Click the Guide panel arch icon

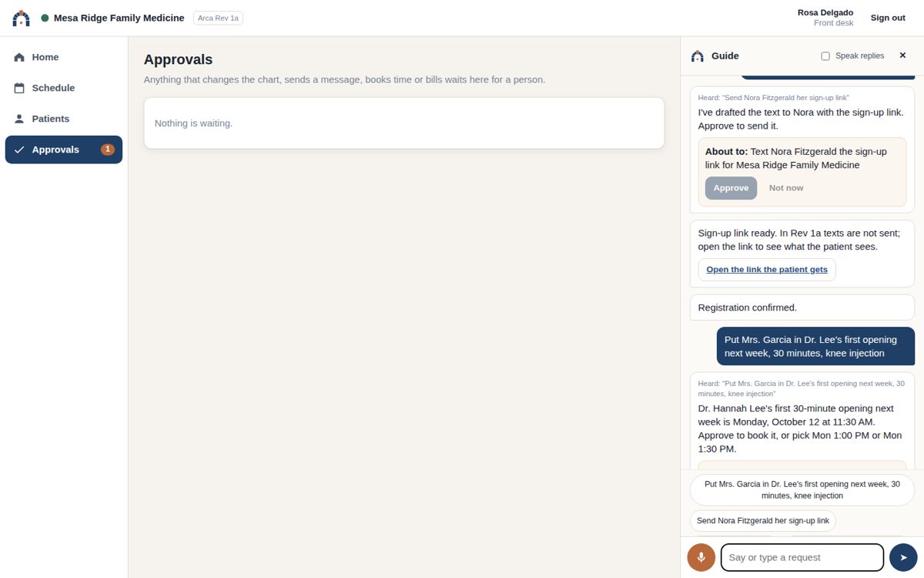[698, 56]
